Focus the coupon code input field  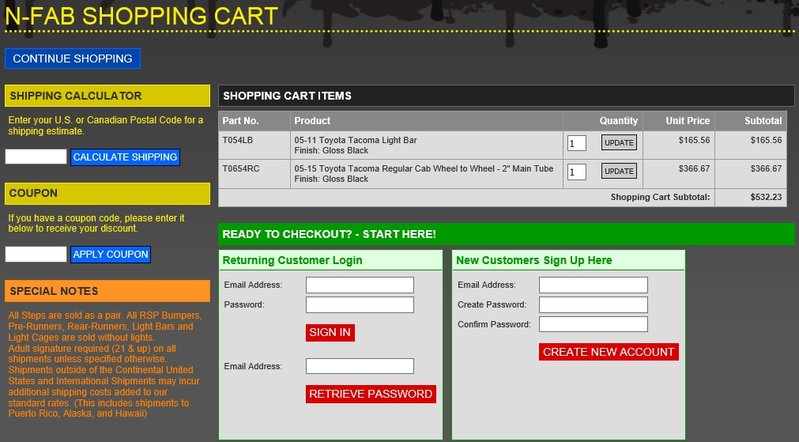(x=36, y=254)
